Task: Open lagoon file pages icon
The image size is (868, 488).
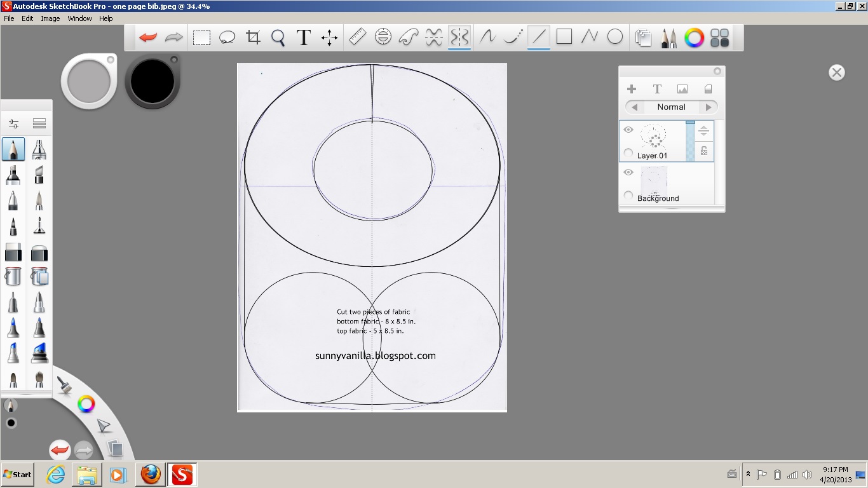Action: point(115,449)
